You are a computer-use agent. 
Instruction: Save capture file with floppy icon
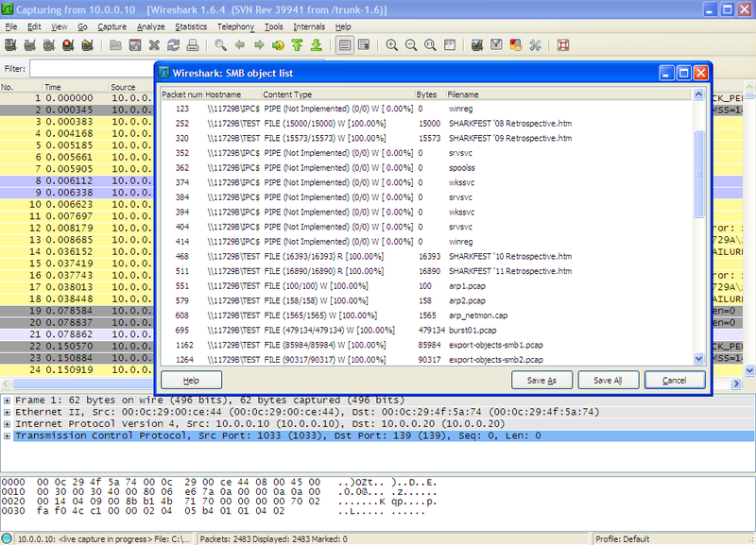(x=135, y=45)
